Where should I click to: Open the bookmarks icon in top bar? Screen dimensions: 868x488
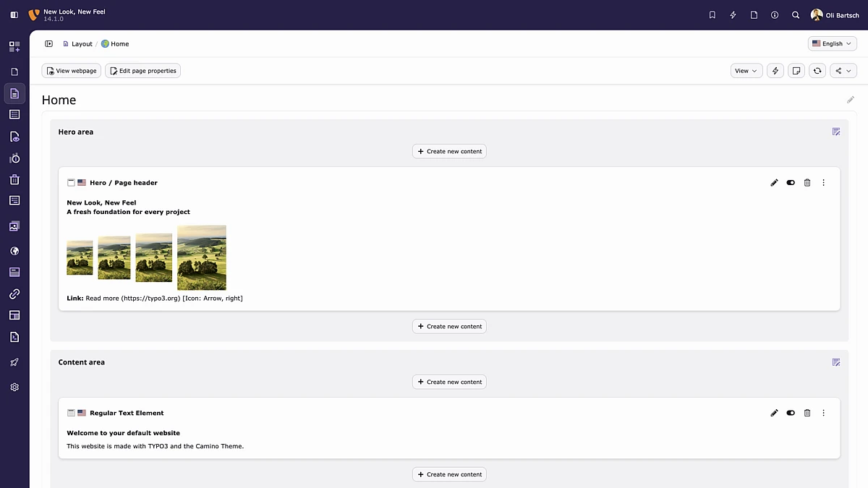[712, 14]
